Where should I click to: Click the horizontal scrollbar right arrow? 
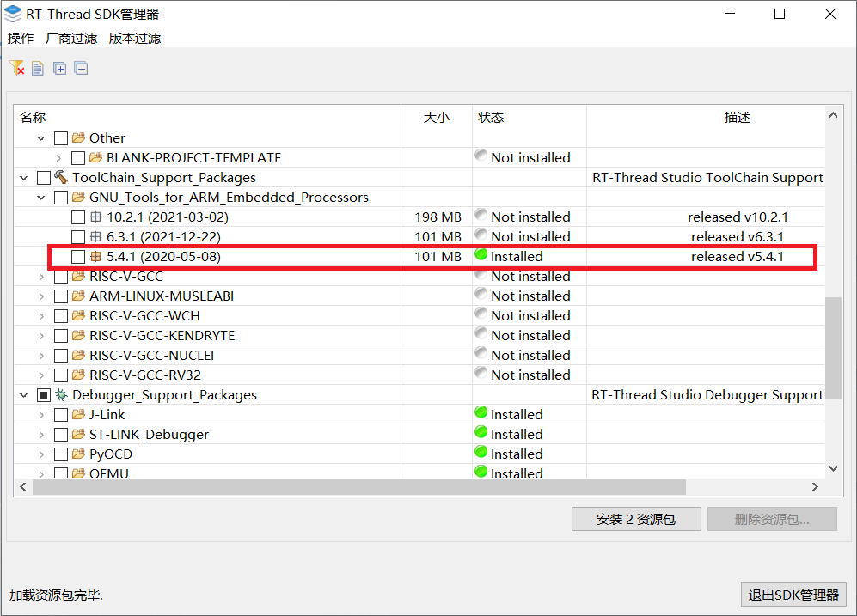point(815,486)
